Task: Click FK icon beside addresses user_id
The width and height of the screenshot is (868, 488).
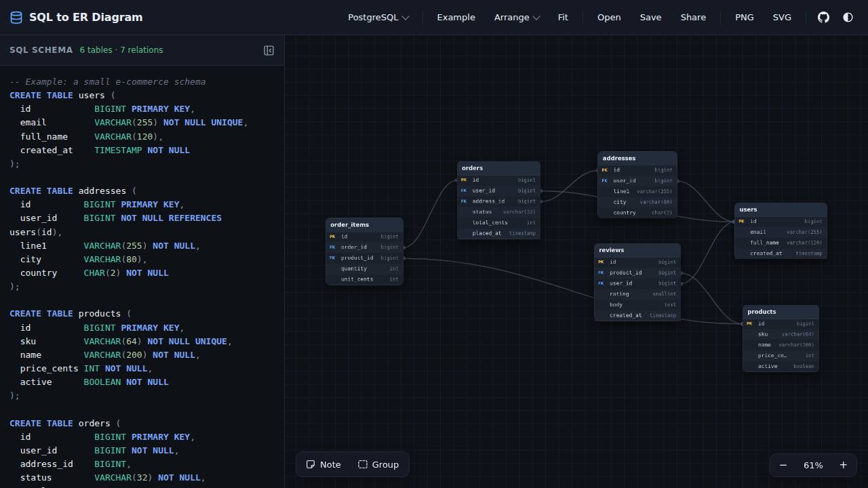Action: [x=604, y=181]
